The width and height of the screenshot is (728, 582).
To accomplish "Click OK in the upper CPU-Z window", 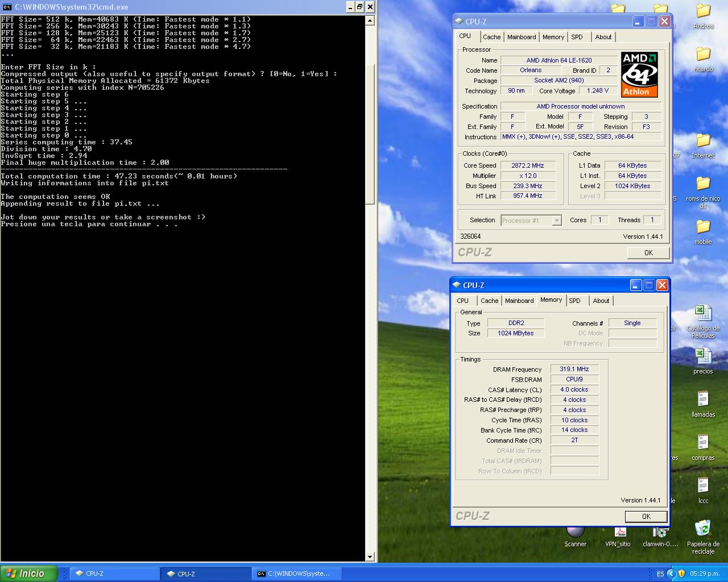I will click(648, 253).
